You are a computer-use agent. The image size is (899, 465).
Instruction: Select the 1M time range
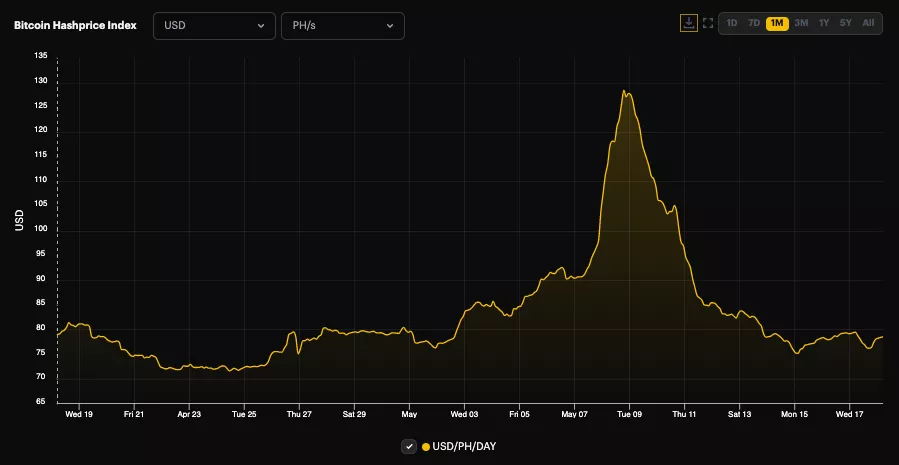click(x=777, y=23)
